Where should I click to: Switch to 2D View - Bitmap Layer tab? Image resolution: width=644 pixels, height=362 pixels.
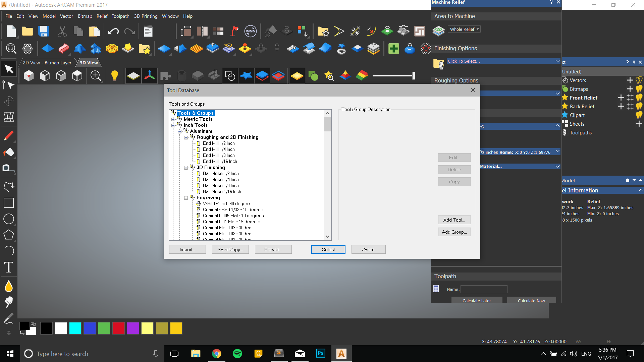coord(47,63)
